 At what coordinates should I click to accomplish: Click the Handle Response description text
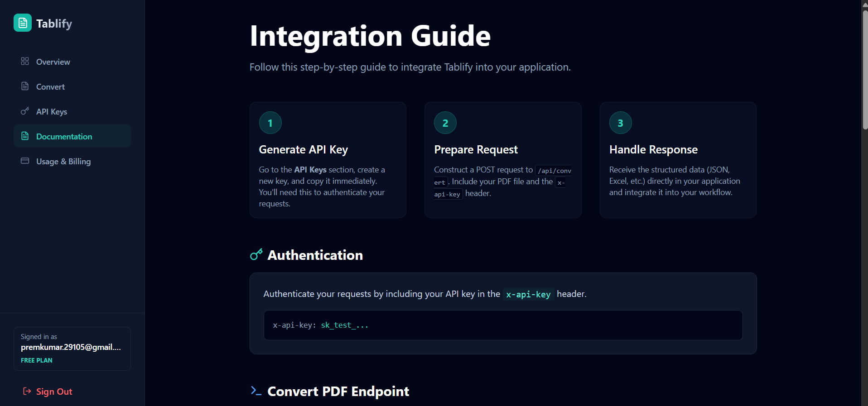tap(675, 181)
